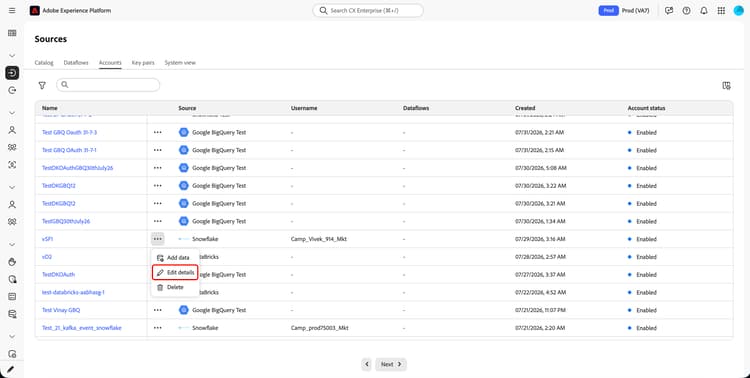The image size is (750, 378).
Task: Open the app switcher grid icon
Action: [721, 11]
